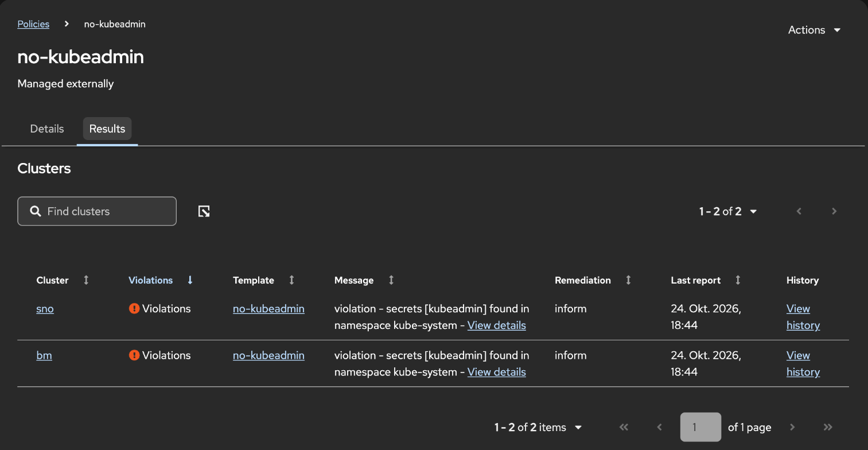Click the Message column header text
Image resolution: width=868 pixels, height=450 pixels.
click(x=354, y=280)
